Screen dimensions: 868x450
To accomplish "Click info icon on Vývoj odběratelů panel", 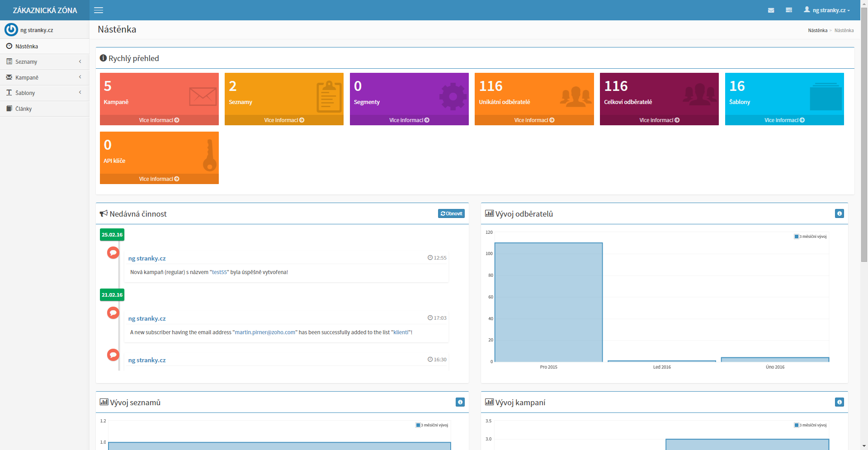I will [x=840, y=213].
